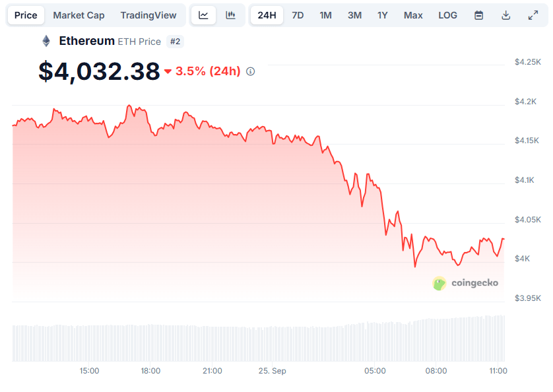
Task: Choose the 1M time range
Action: 325,15
